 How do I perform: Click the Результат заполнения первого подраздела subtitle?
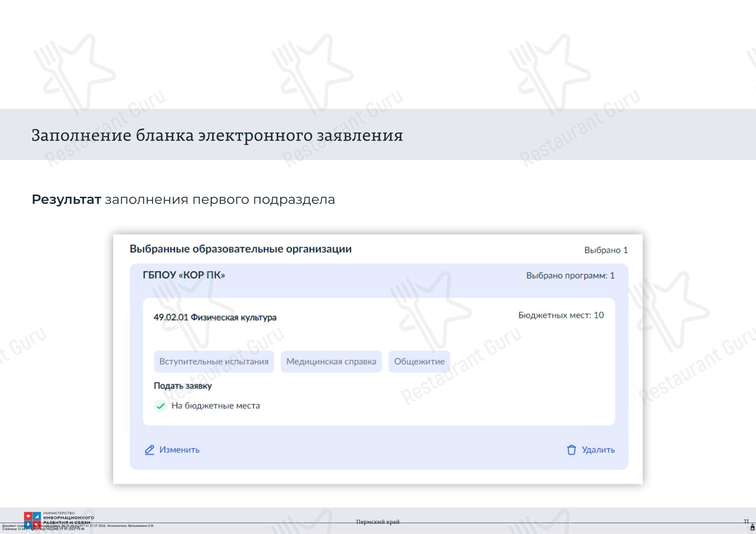pyautogui.click(x=183, y=199)
